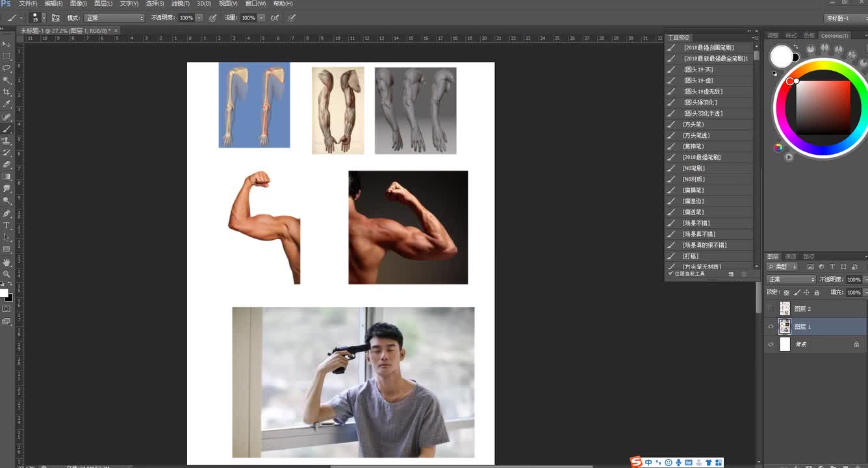The image size is (868, 468).
Task: Click the pressure-for-opacity icon beside 不透明度
Action: [x=212, y=18]
